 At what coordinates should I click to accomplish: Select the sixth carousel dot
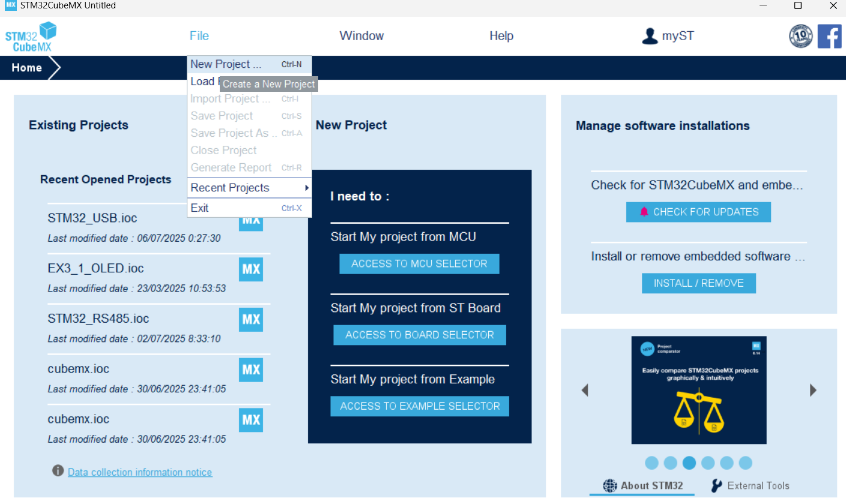[x=746, y=463]
